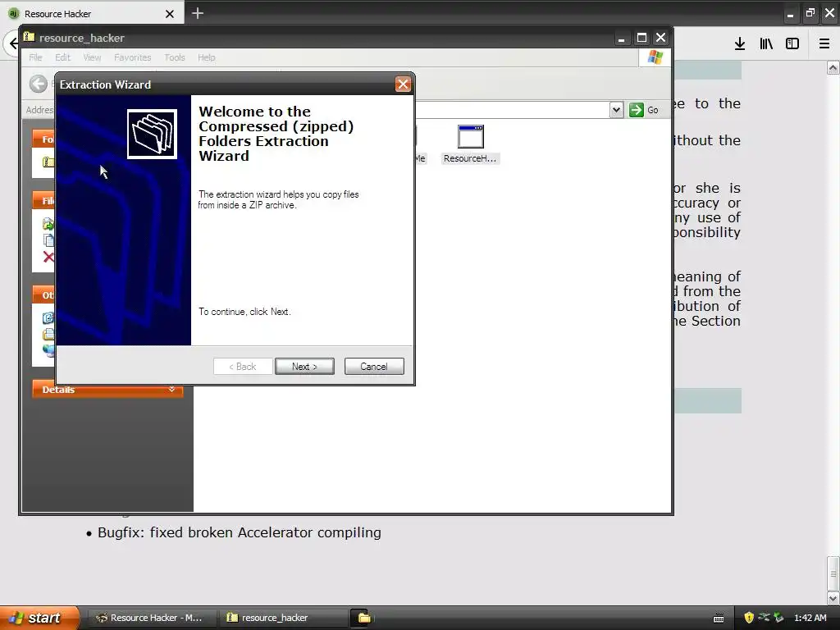Click the disabled Back button in wizard
The height and width of the screenshot is (630, 840).
pos(243,367)
